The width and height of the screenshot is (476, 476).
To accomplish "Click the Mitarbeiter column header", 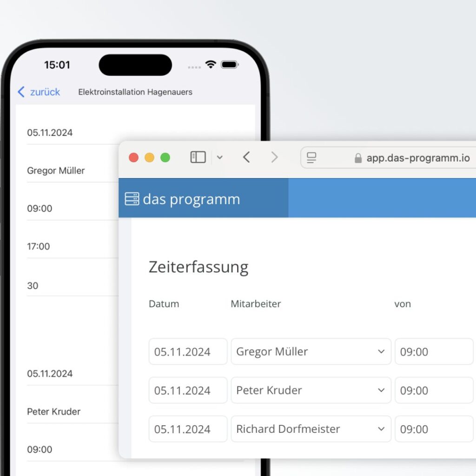I will (256, 304).
